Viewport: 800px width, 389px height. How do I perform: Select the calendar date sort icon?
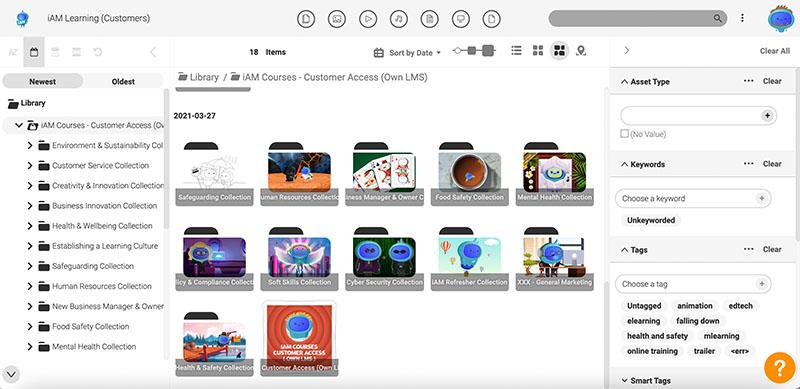coord(34,52)
